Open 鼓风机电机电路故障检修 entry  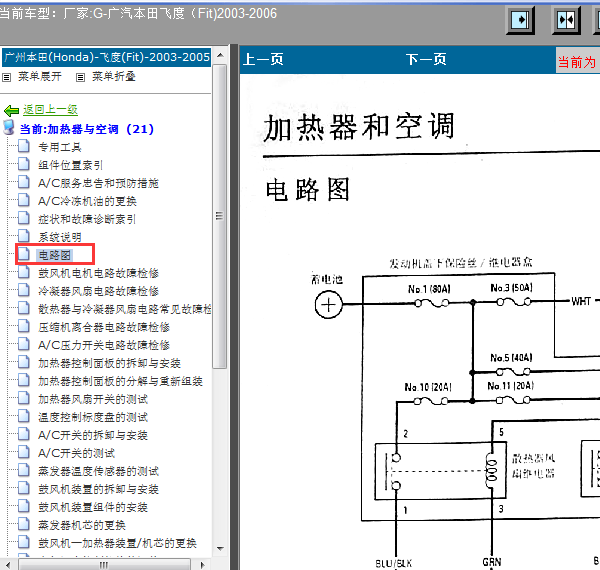pos(98,273)
